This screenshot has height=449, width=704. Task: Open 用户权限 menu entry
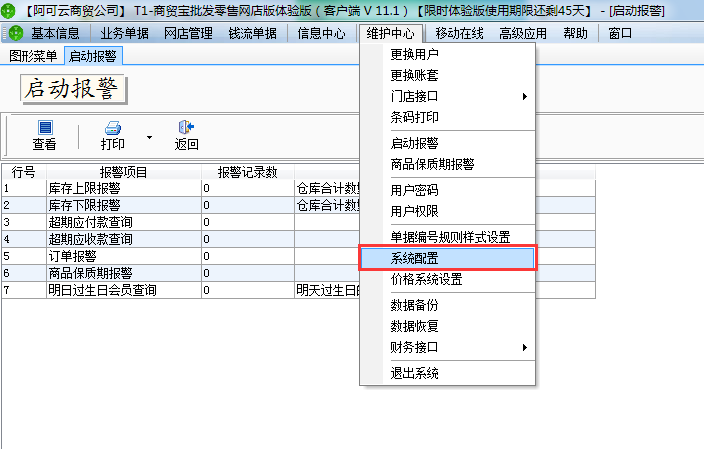pos(448,211)
